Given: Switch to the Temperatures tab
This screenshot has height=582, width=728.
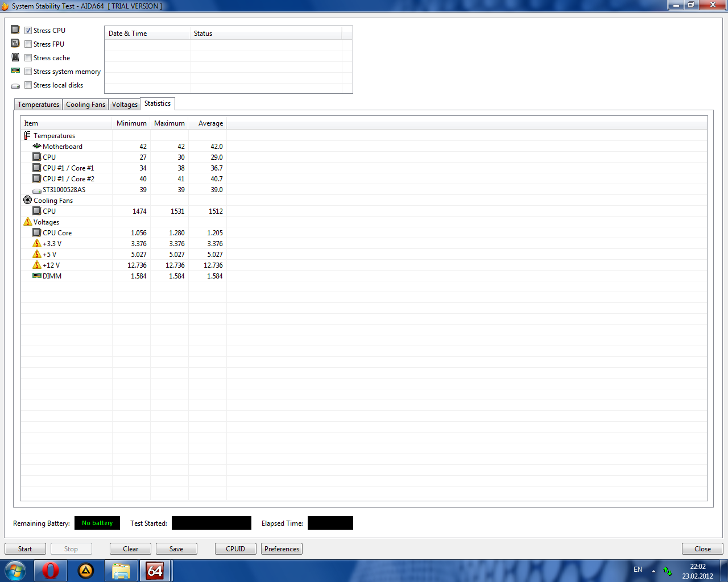Looking at the screenshot, I should pos(38,105).
